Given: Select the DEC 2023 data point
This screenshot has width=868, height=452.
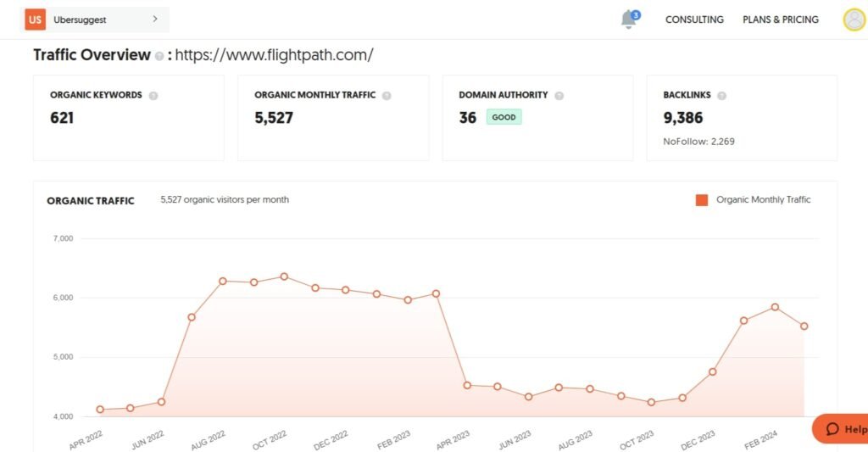Looking at the screenshot, I should click(x=712, y=371).
